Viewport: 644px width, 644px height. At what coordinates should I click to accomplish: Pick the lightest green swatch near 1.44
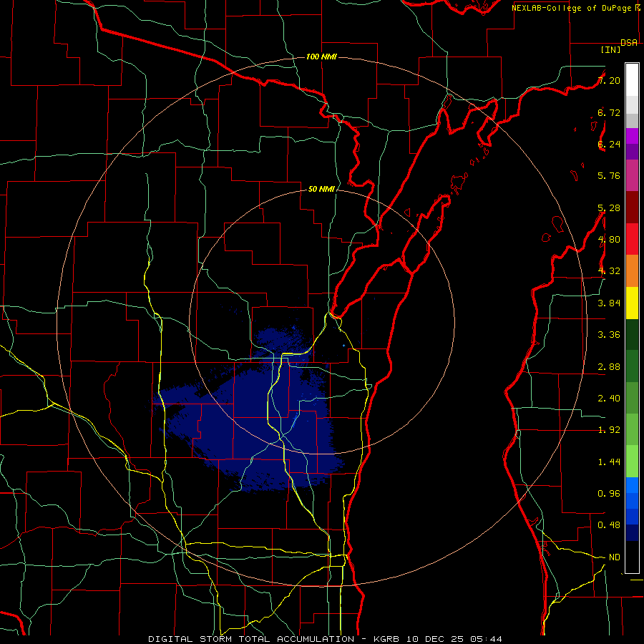click(632, 462)
